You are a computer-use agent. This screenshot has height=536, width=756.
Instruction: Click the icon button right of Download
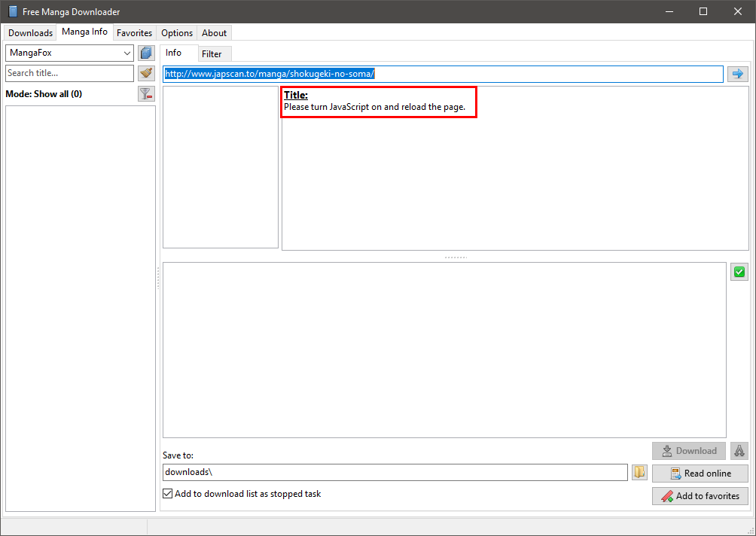(739, 451)
